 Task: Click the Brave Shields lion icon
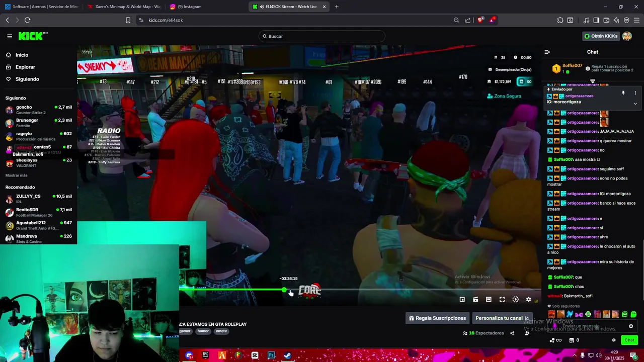tap(480, 20)
